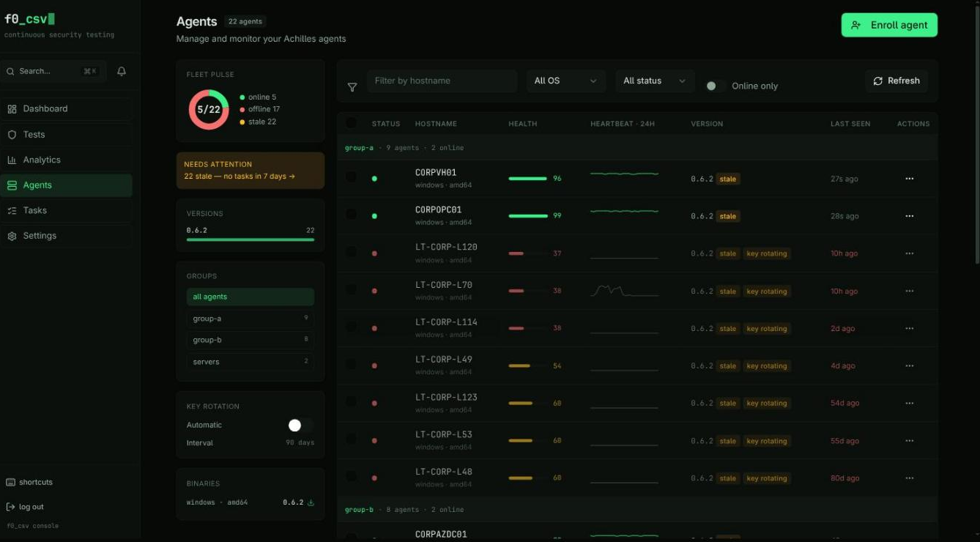Viewport: 980px width, 542px height.
Task: Open actions menu for LT-CORP-L53
Action: point(910,441)
